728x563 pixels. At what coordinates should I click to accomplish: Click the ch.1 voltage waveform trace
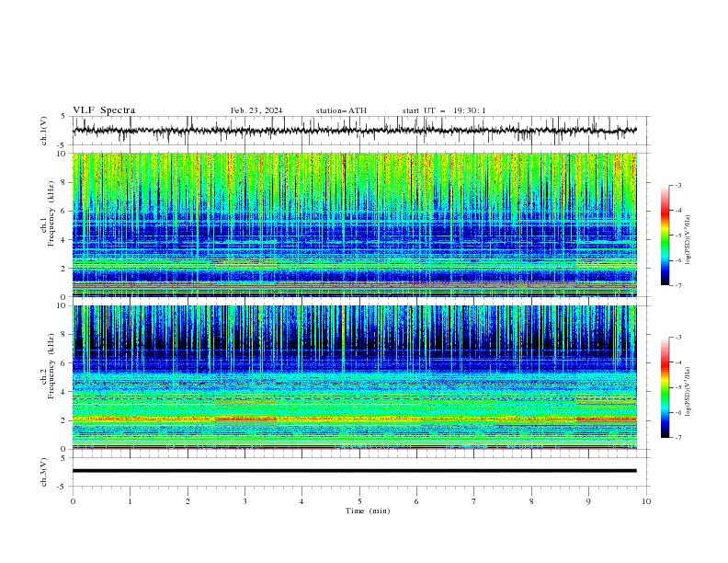coord(355,130)
